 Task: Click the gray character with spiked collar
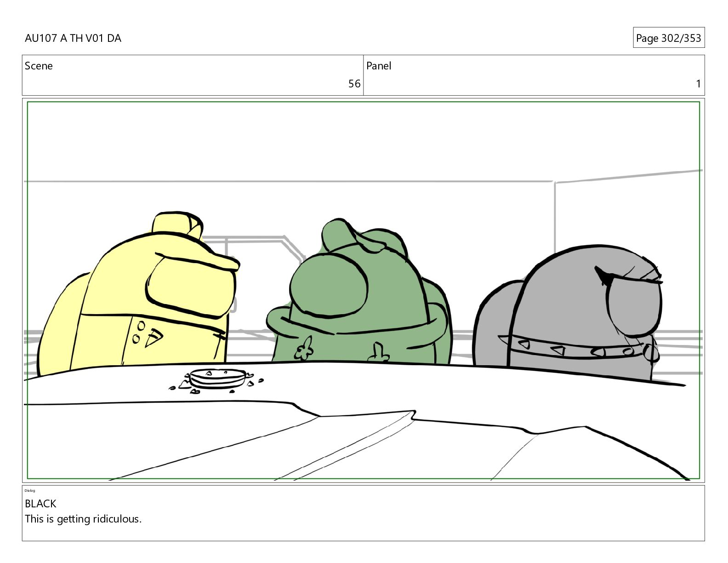click(x=568, y=313)
